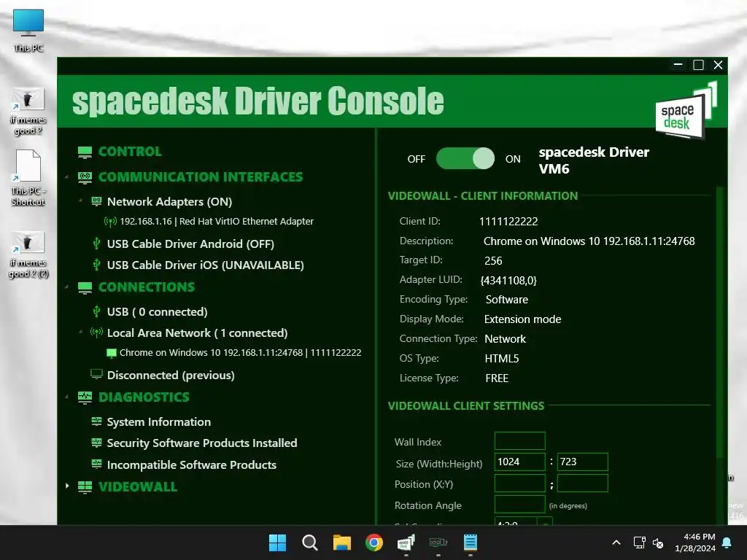Click the CONTROL monitor icon

pyautogui.click(x=85, y=152)
